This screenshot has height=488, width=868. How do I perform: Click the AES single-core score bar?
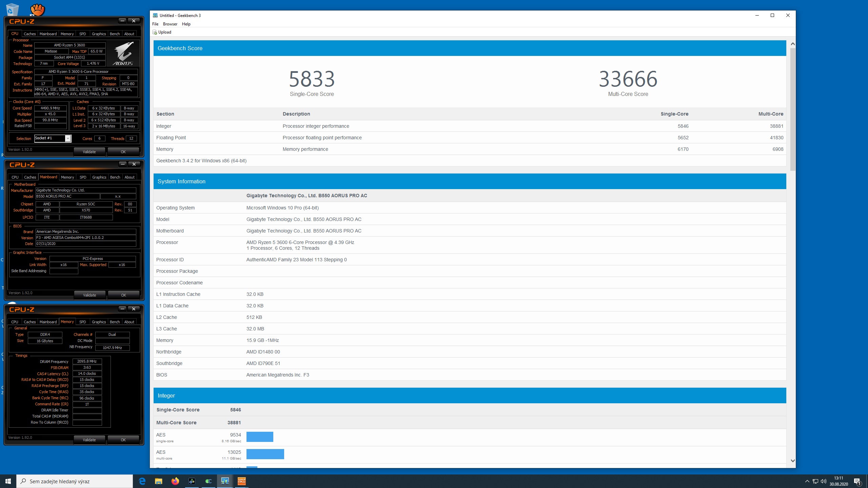pos(260,437)
